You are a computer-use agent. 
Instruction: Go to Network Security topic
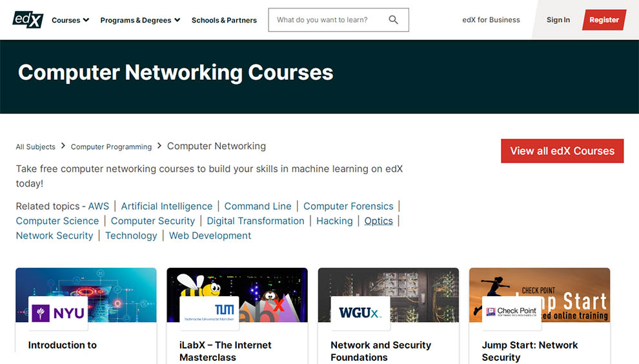click(55, 236)
